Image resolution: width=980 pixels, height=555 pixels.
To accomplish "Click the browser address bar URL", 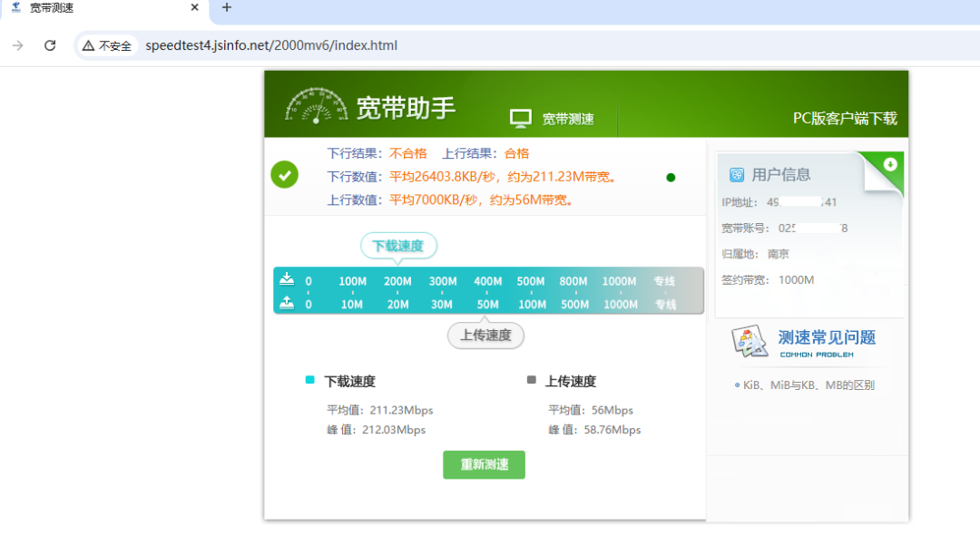I will (x=271, y=45).
